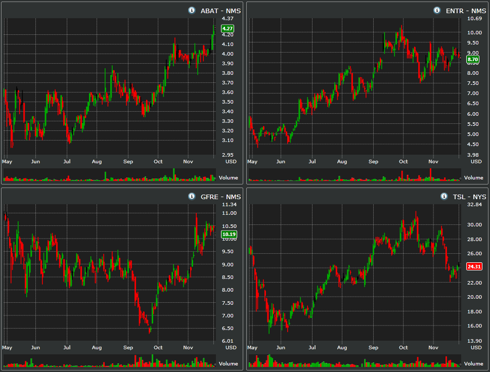490x372 pixels.
Task: Click the May axis label on TSL chart
Action: click(x=252, y=347)
